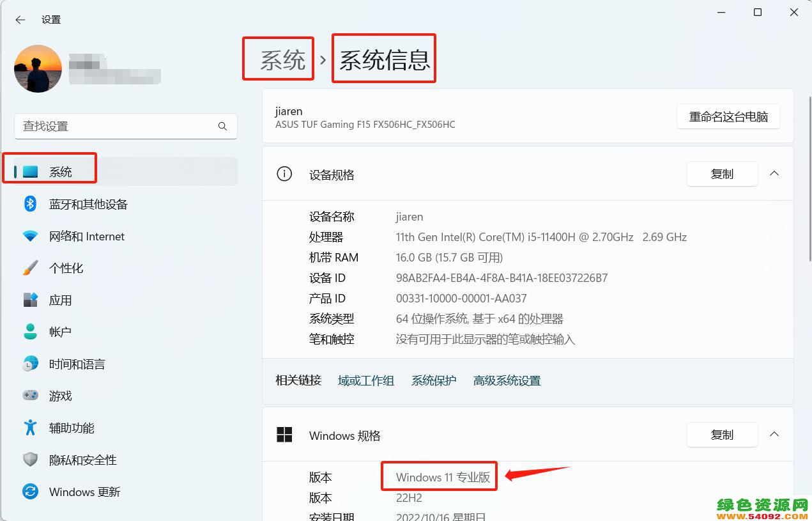Screen dimensions: 812x521
Task: Click the 设备 ID value 98AB2FA4 text
Action: [x=502, y=278]
